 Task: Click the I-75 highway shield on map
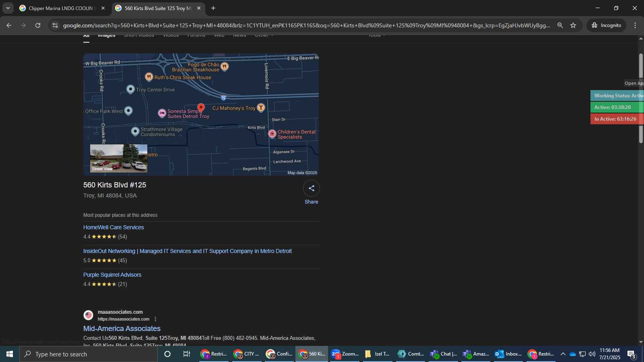click(223, 98)
